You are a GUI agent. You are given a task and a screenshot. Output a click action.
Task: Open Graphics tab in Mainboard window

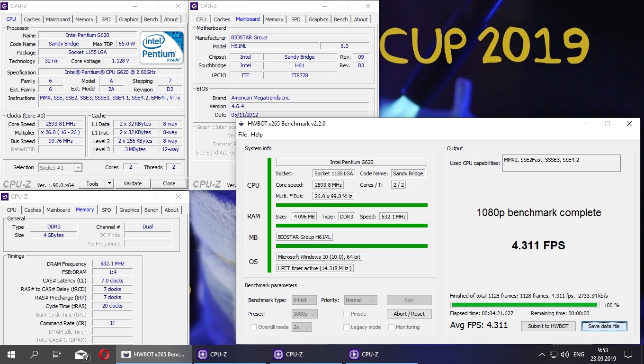(x=319, y=19)
